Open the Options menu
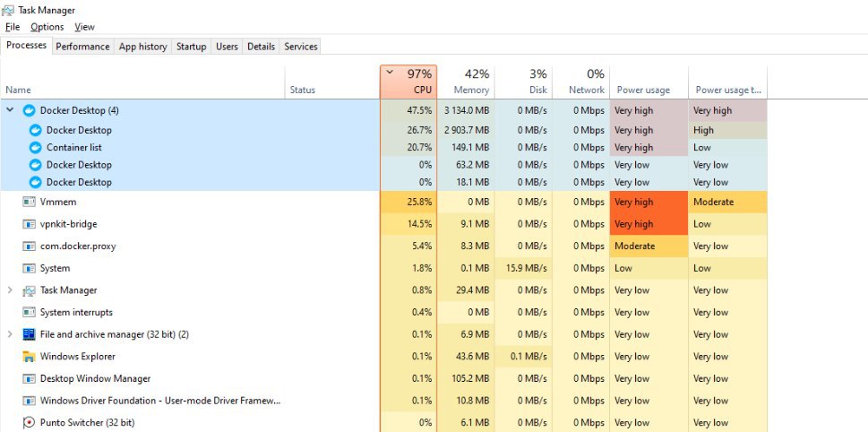868x432 pixels. [x=47, y=27]
